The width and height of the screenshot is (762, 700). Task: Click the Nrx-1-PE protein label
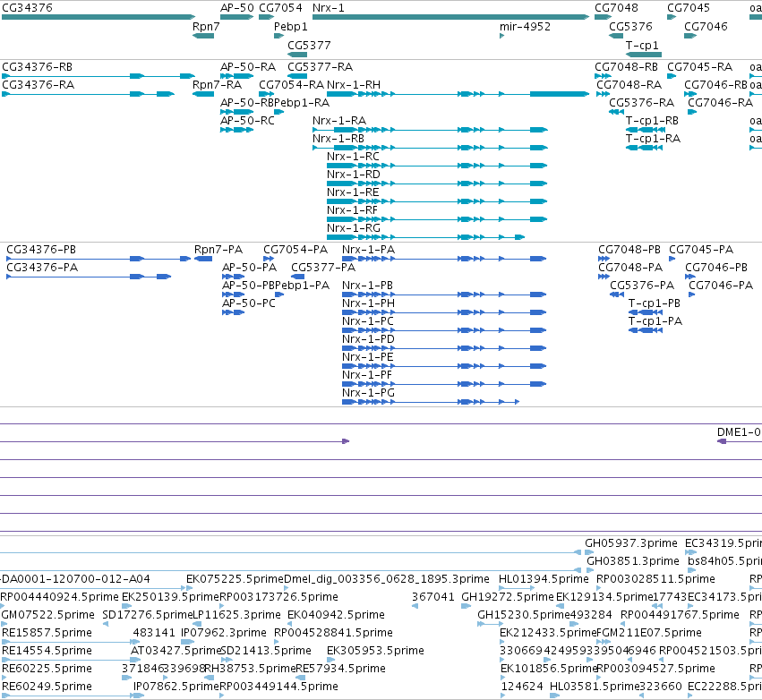(367, 356)
